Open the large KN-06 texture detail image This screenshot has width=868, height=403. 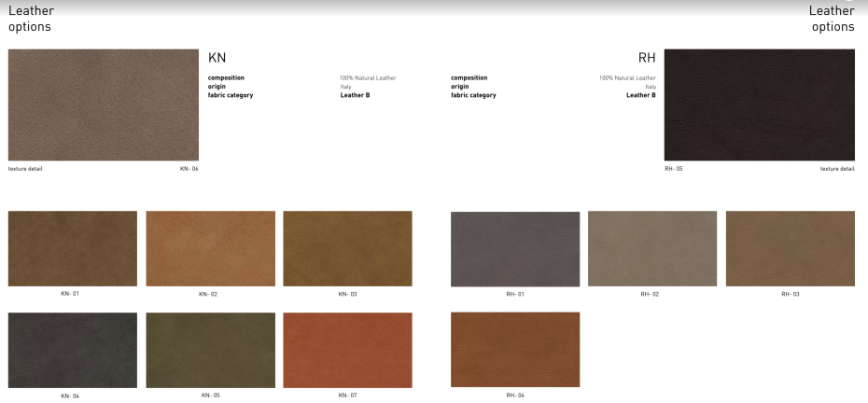coord(103,104)
